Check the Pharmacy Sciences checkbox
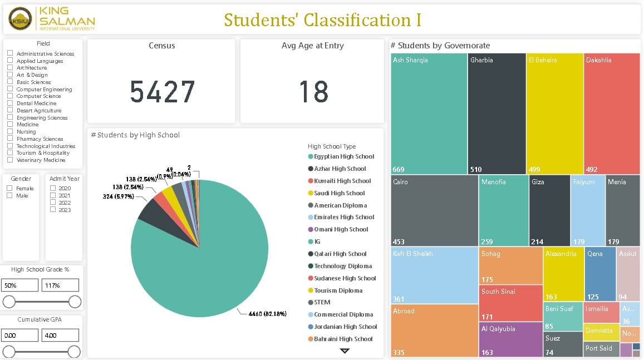This screenshot has width=644, height=360. click(10, 139)
